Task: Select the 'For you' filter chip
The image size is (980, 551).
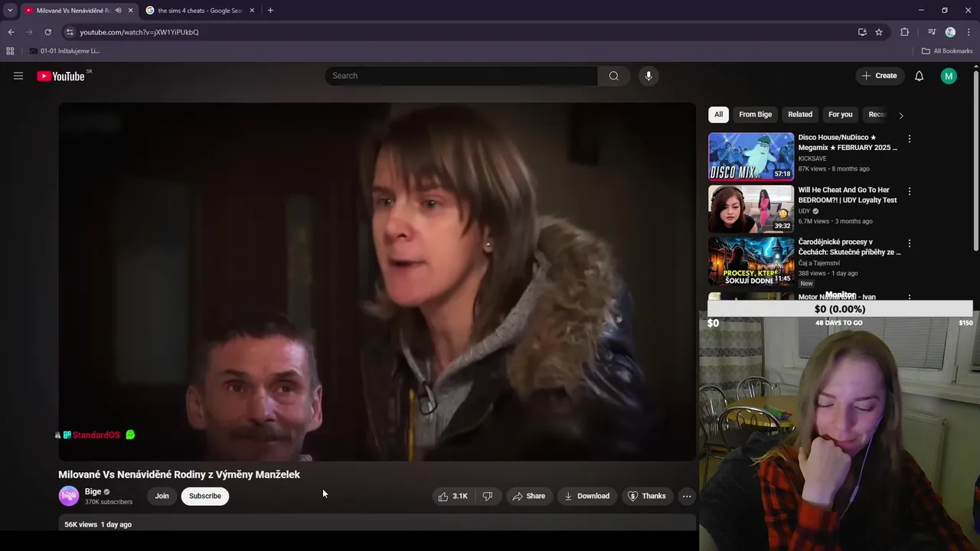Action: point(840,115)
